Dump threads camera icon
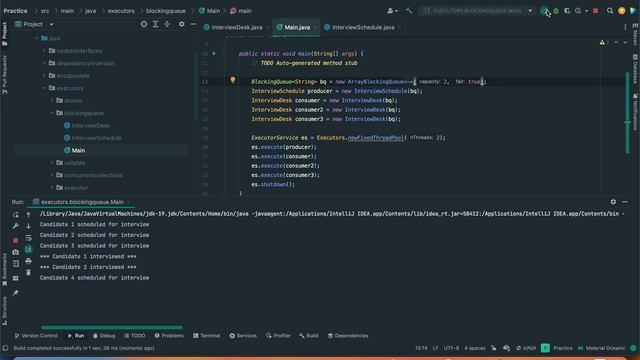The height and width of the screenshot is (360, 640). click(x=16, y=252)
